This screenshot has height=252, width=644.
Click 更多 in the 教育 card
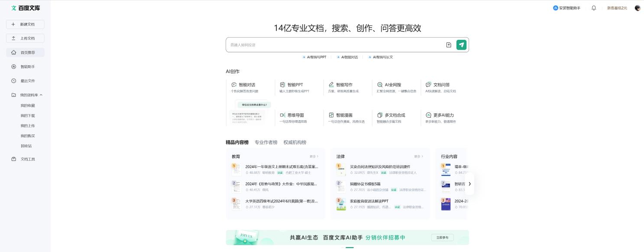click(314, 156)
